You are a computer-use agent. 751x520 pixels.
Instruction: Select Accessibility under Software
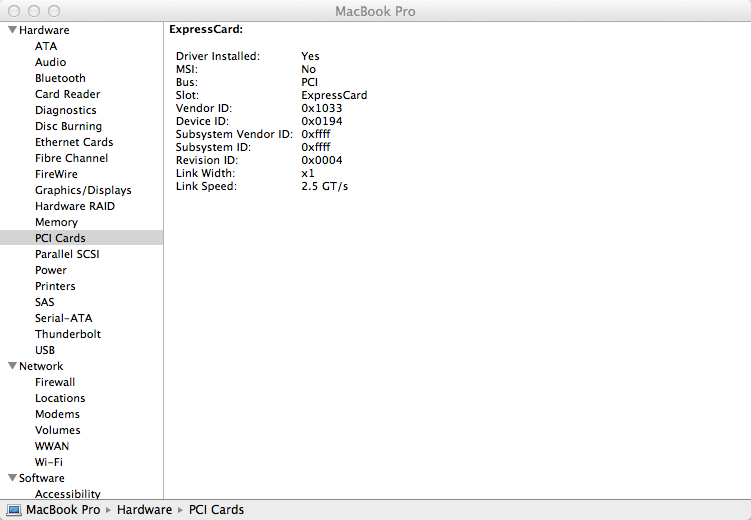coord(68,494)
